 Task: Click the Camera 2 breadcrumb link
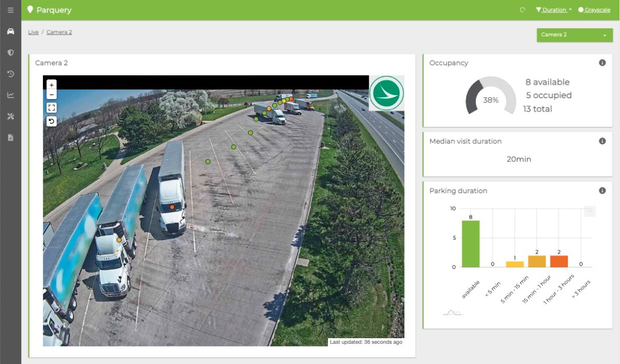click(x=59, y=32)
